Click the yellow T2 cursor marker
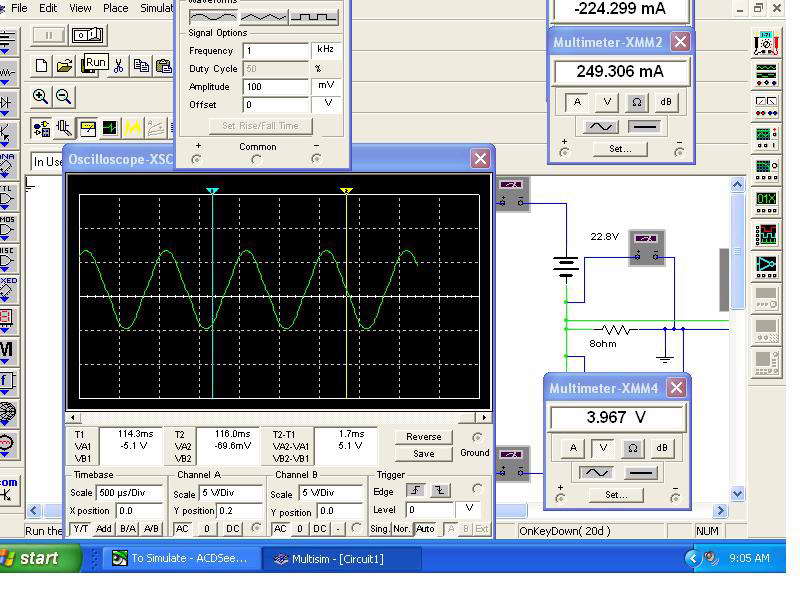800x600 pixels. [346, 190]
